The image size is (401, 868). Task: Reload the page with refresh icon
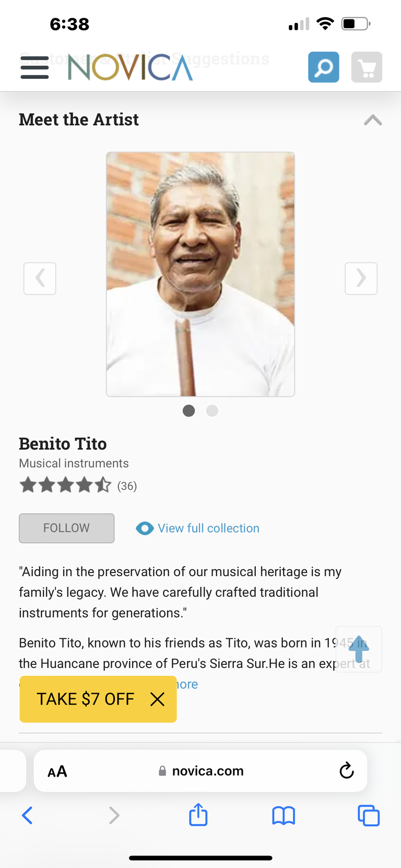tap(347, 770)
